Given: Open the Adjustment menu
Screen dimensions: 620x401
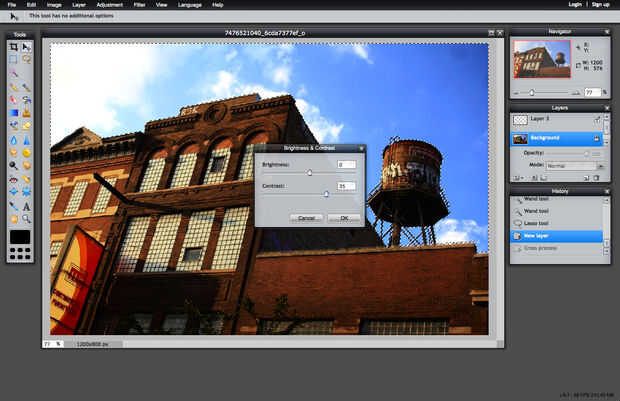Looking at the screenshot, I should [110, 5].
